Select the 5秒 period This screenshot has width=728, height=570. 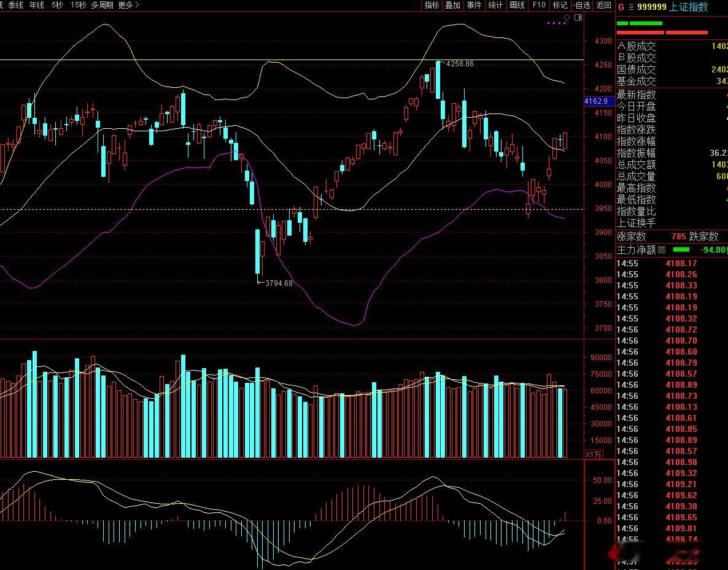tap(57, 5)
